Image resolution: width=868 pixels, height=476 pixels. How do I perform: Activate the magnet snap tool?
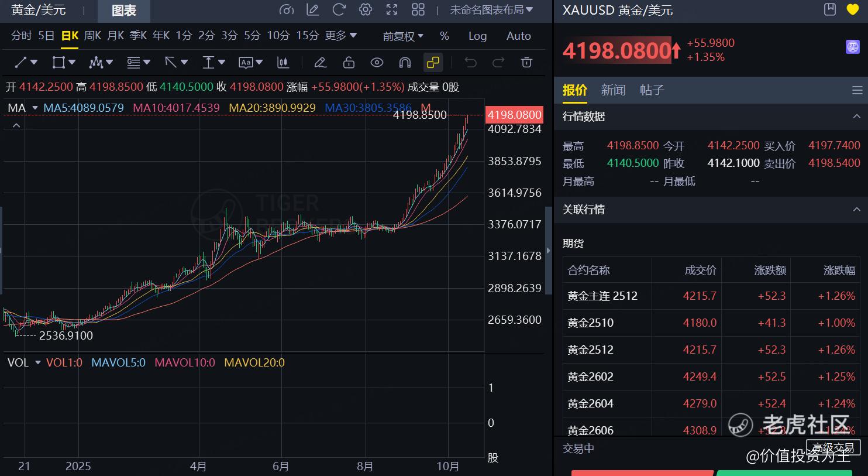[405, 62]
